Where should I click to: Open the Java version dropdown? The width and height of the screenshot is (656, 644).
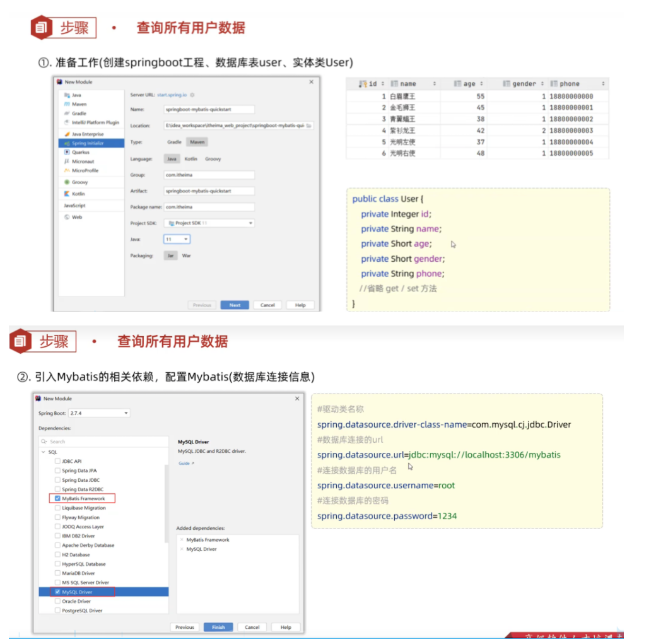coord(177,239)
